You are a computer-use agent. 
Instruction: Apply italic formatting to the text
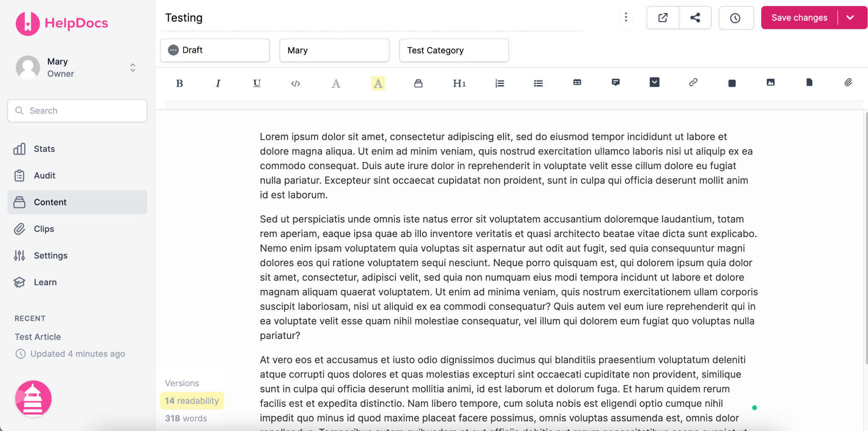[218, 83]
